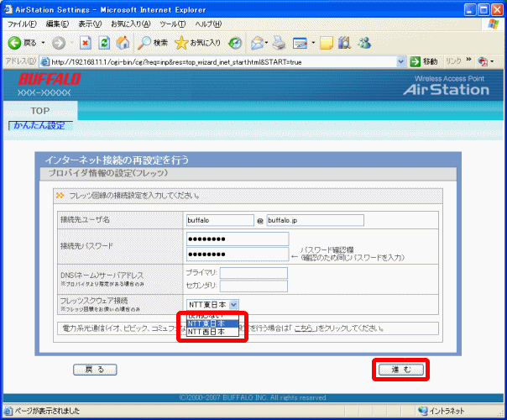The image size is (507, 420).
Task: Open Favorites (お気に入り) star toolbar button
Action: tap(197, 43)
